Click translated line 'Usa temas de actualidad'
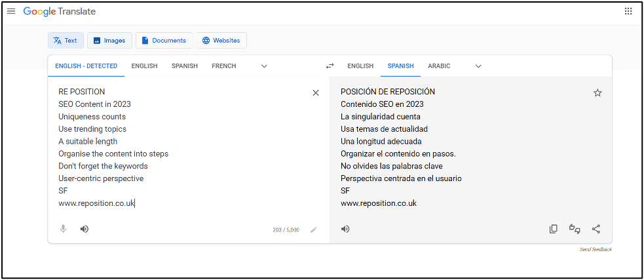This screenshot has height=280, width=644. coord(384,129)
